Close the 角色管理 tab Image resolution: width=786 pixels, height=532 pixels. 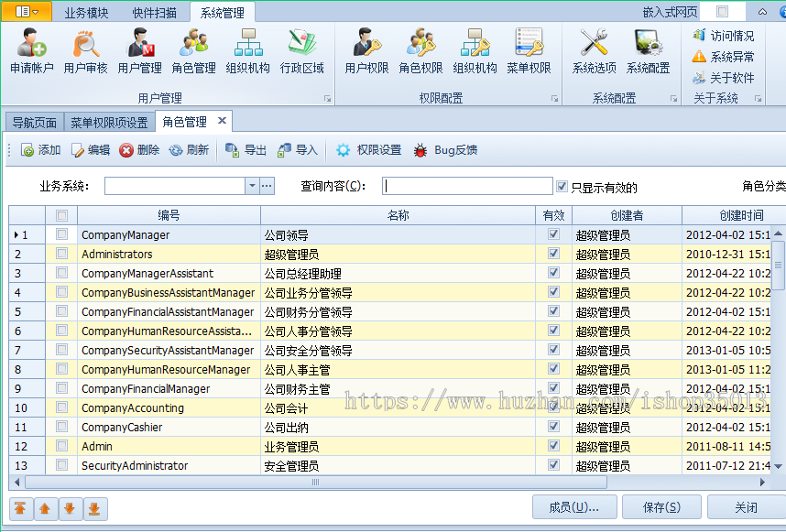(x=222, y=121)
